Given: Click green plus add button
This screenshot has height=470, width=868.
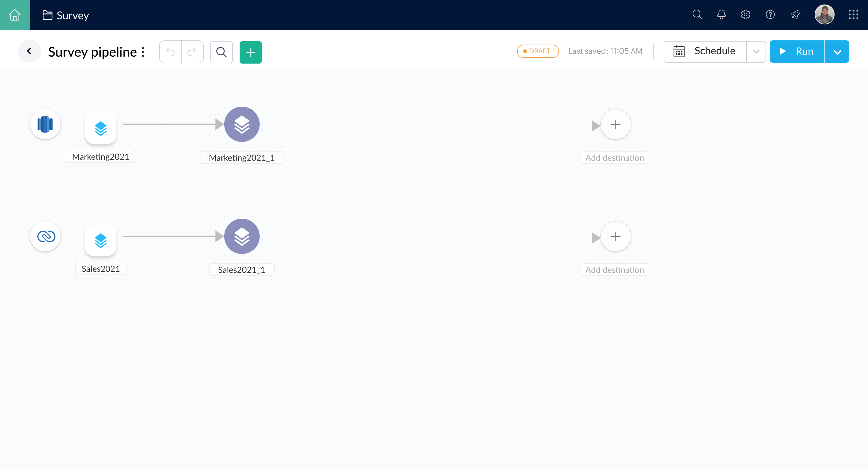Looking at the screenshot, I should coord(250,52).
